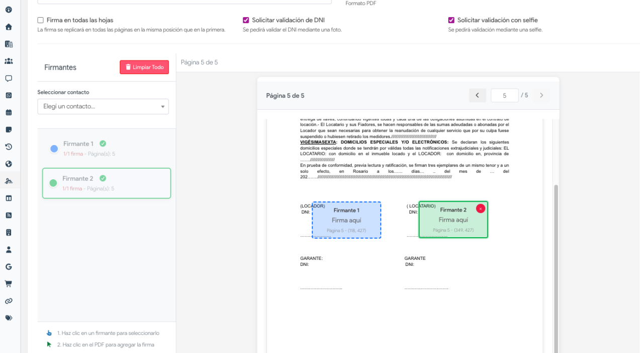Open the WhatsApp icon in sidebar
The image size is (644, 353).
click(9, 95)
